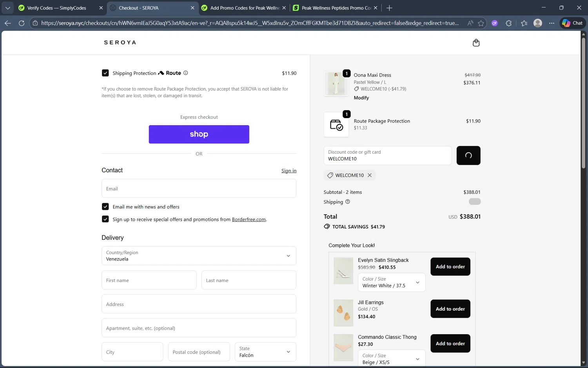The width and height of the screenshot is (588, 368).
Task: Close the Checkout SEROYA tab
Action: click(x=192, y=8)
